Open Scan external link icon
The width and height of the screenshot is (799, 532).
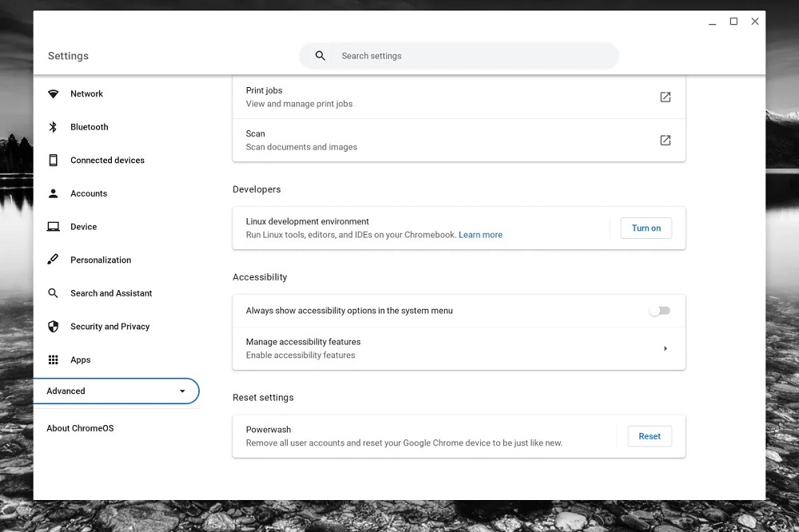[x=665, y=141]
